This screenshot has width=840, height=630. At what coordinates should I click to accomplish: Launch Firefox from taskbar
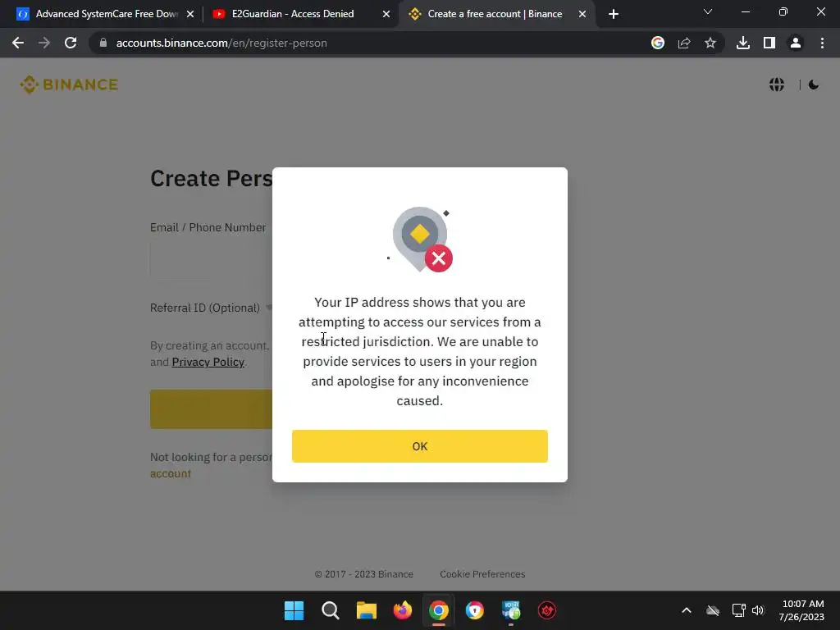pyautogui.click(x=402, y=610)
